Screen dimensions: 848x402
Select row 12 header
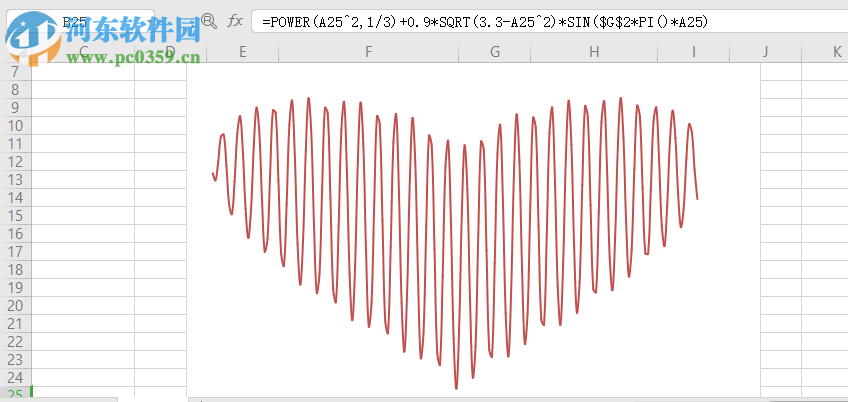(x=15, y=162)
